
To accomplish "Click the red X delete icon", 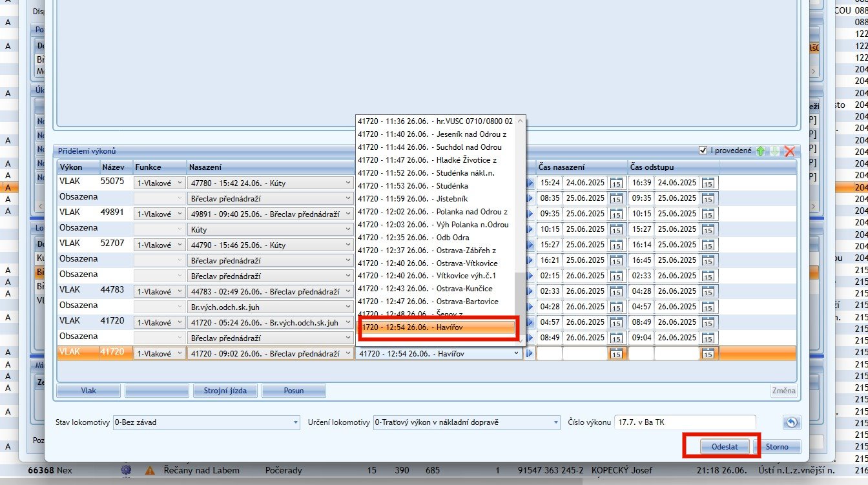I will coord(789,151).
